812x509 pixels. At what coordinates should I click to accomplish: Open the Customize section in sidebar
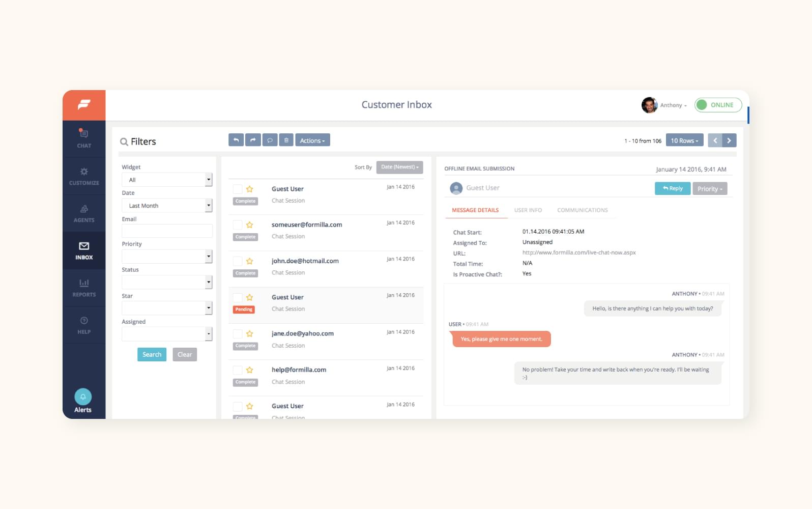click(x=84, y=176)
